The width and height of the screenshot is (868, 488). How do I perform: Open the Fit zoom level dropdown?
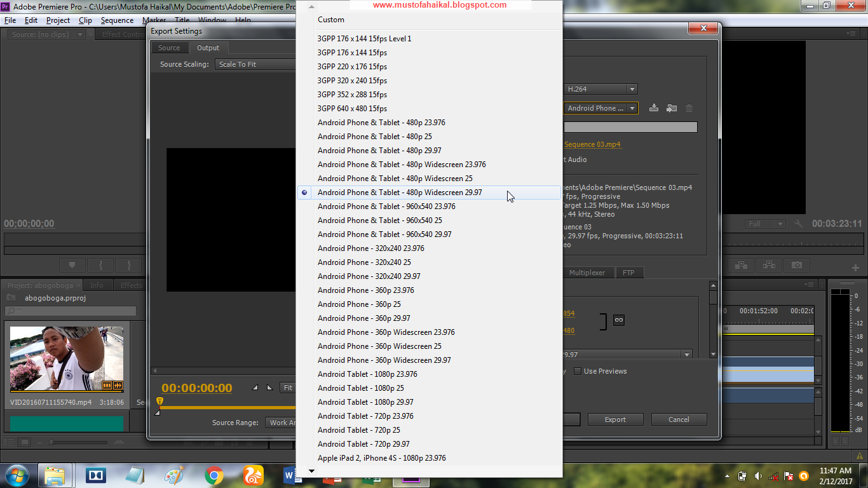click(x=288, y=388)
